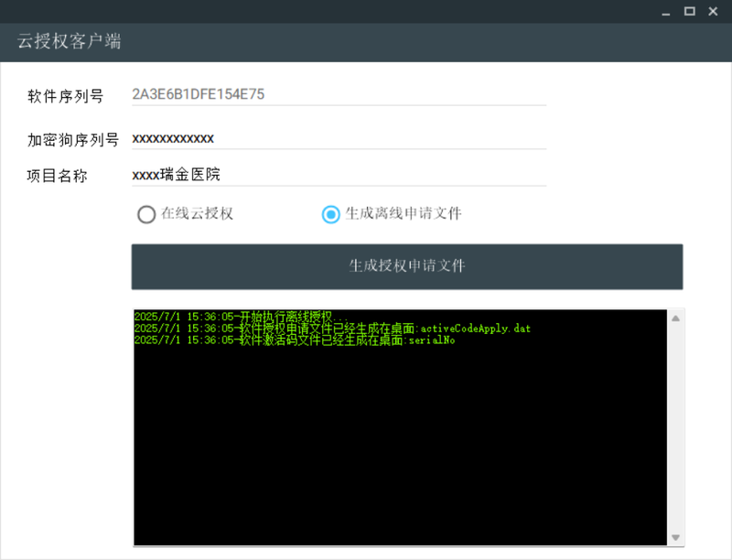This screenshot has height=560, width=732.
Task: Click the 加密狗序列号 label
Action: 73,139
